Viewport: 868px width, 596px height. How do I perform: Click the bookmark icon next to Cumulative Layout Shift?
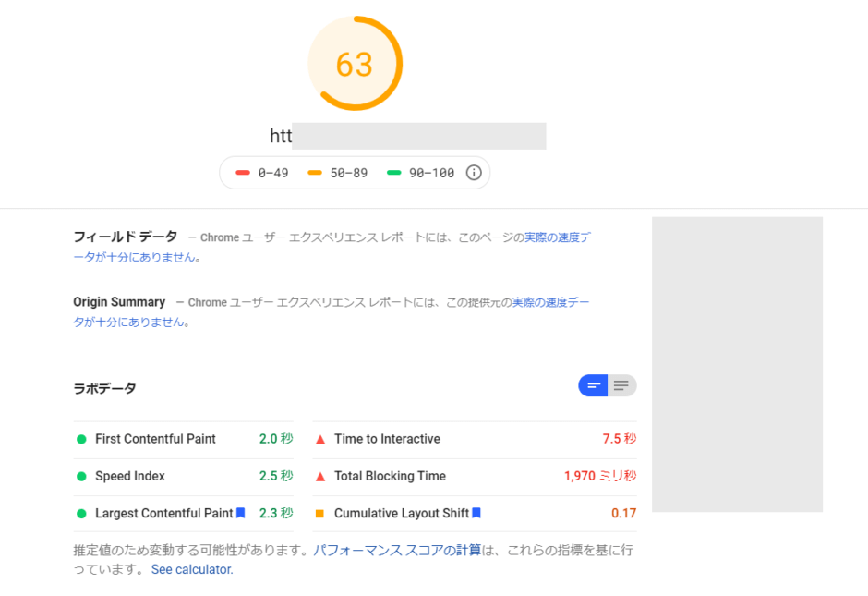pos(476,513)
